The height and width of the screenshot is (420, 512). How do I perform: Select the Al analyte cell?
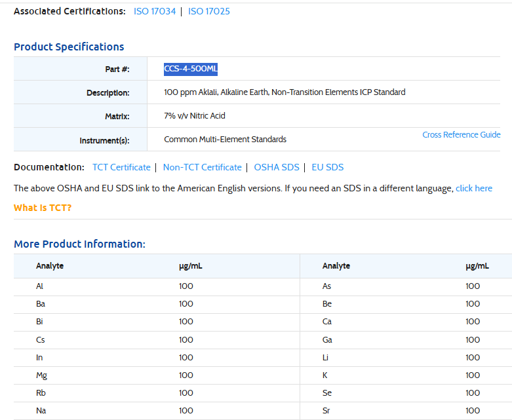[40, 286]
